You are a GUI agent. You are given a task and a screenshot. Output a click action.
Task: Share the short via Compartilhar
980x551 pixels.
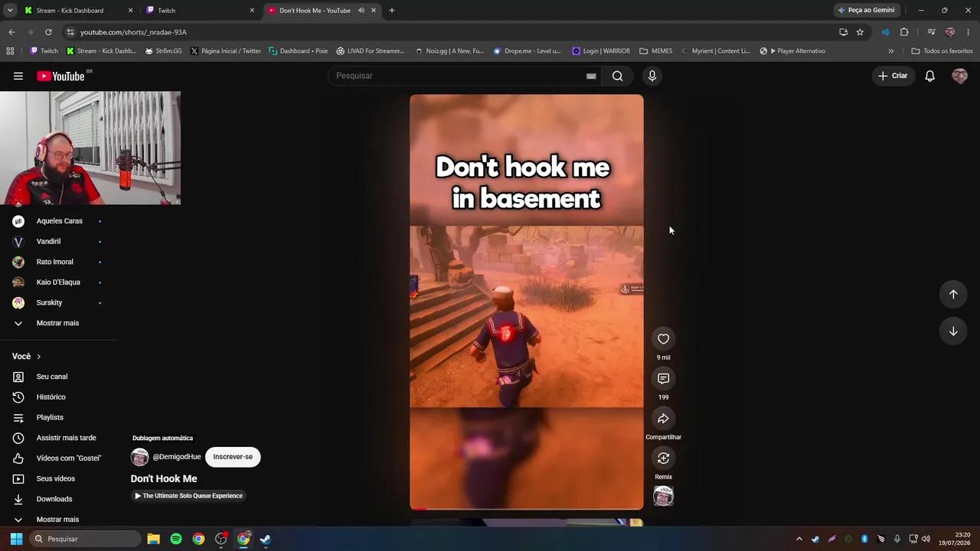click(663, 419)
